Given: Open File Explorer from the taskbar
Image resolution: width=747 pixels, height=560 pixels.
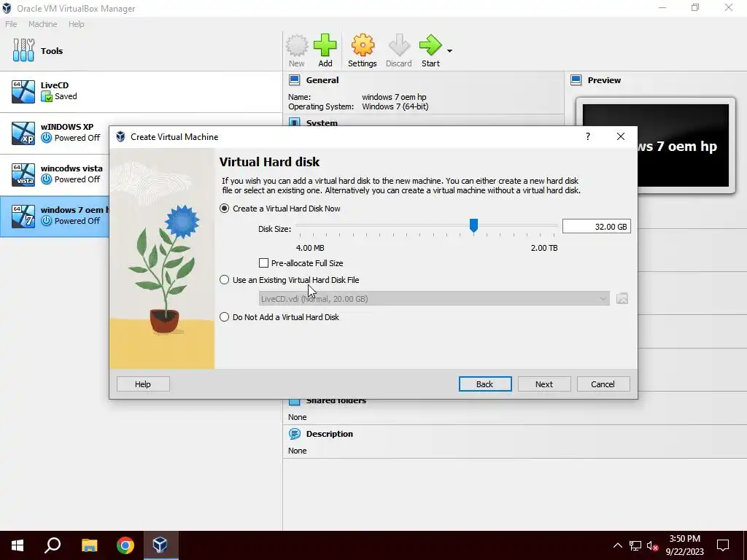Looking at the screenshot, I should pyautogui.click(x=89, y=545).
